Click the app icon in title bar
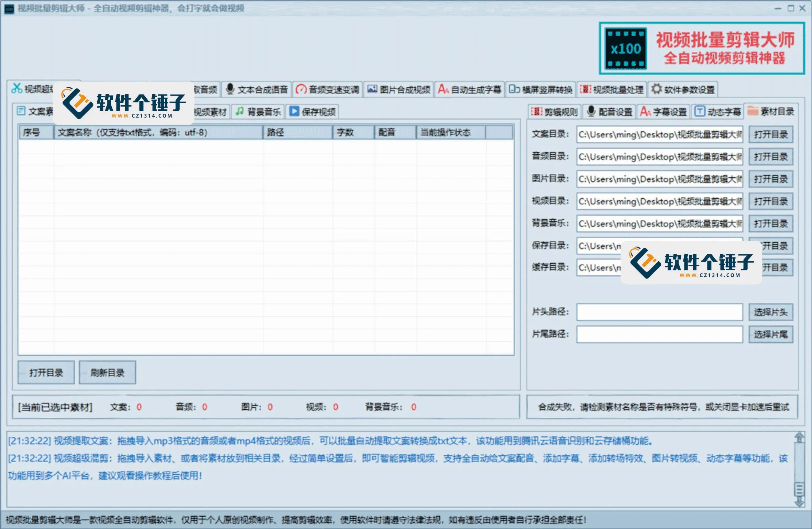Image resolution: width=812 pixels, height=529 pixels. [9, 9]
